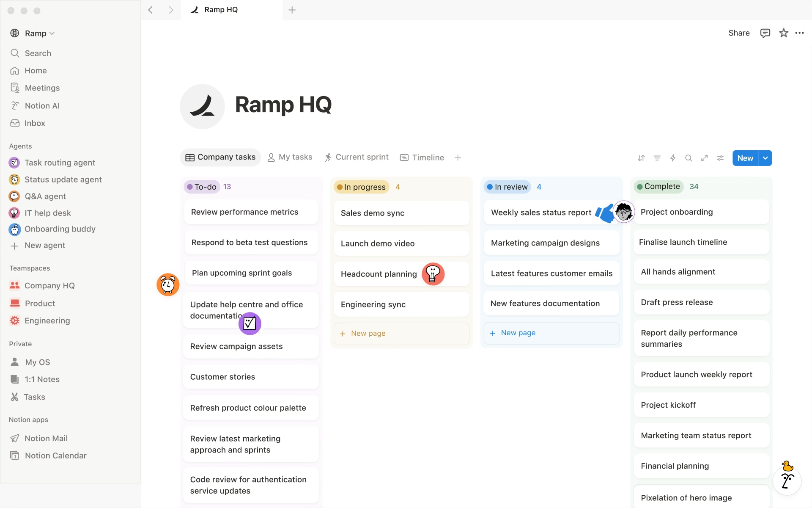Open the Headcount planning card
Image resolution: width=812 pixels, height=508 pixels.
pos(402,274)
